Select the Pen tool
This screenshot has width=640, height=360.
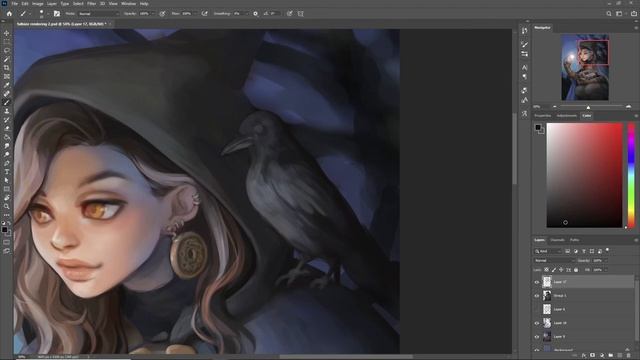coord(7,163)
